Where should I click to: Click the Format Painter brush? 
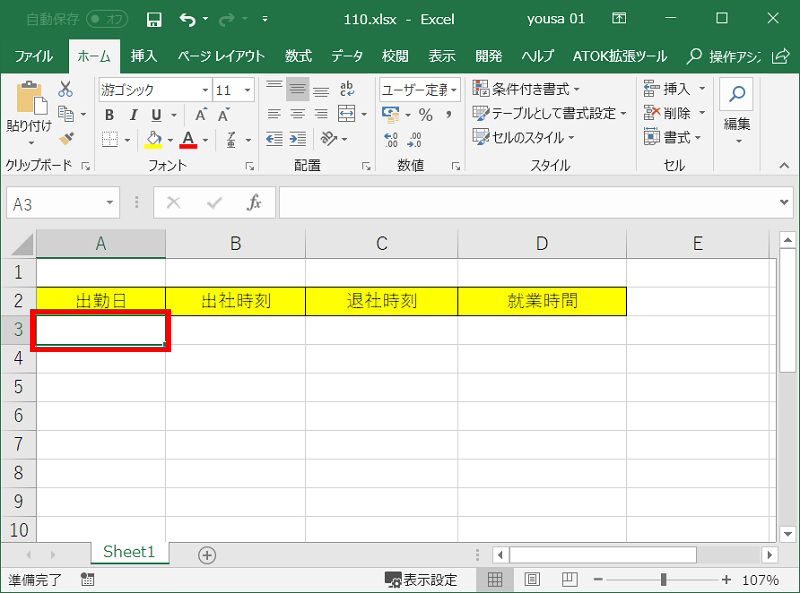click(66, 138)
